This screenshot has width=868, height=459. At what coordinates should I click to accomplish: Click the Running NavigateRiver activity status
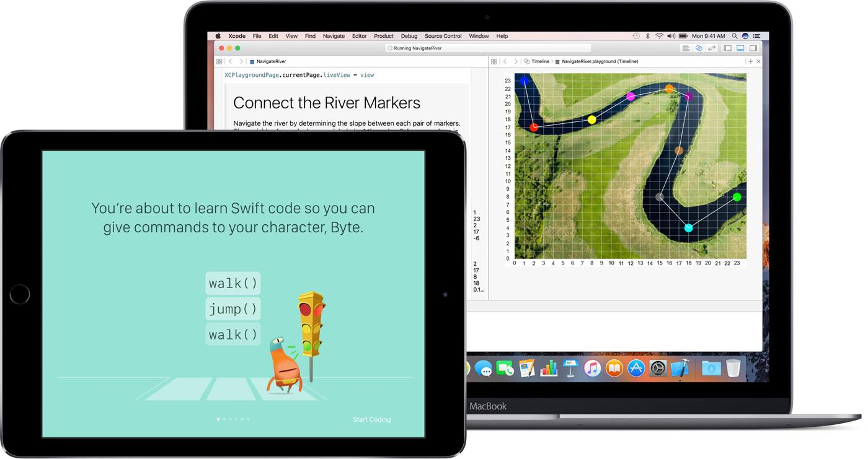coord(488,48)
